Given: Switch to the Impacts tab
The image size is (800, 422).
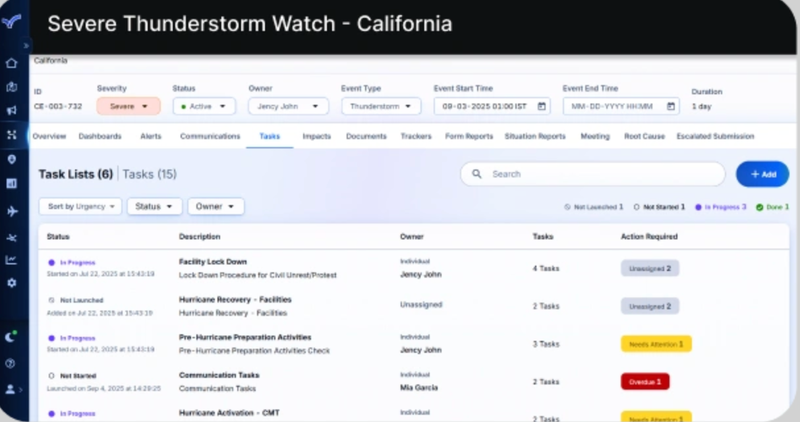Looking at the screenshot, I should coord(316,136).
